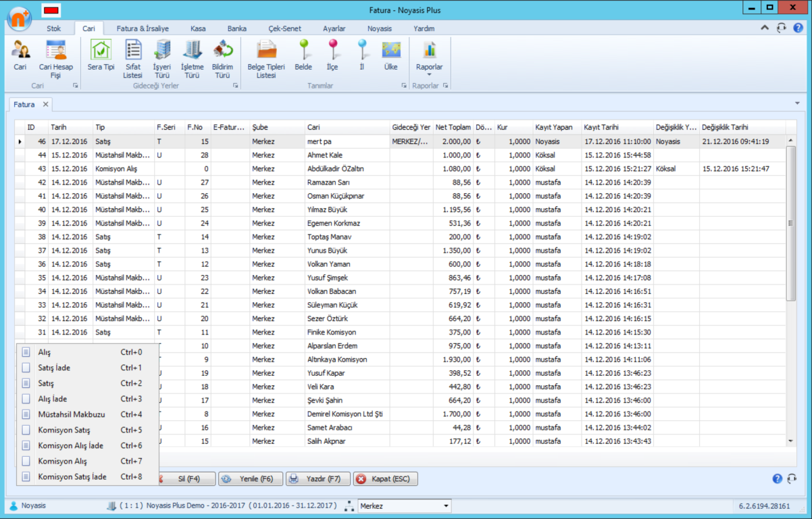
Task: Select the Abdülkadir ÖZaltın cell
Action: coord(347,168)
